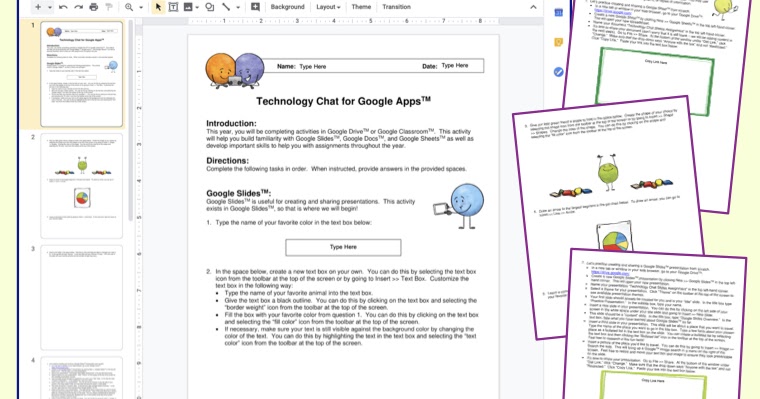The height and width of the screenshot is (399, 760).
Task: Click the blue character holding tablet image
Action: [459, 206]
